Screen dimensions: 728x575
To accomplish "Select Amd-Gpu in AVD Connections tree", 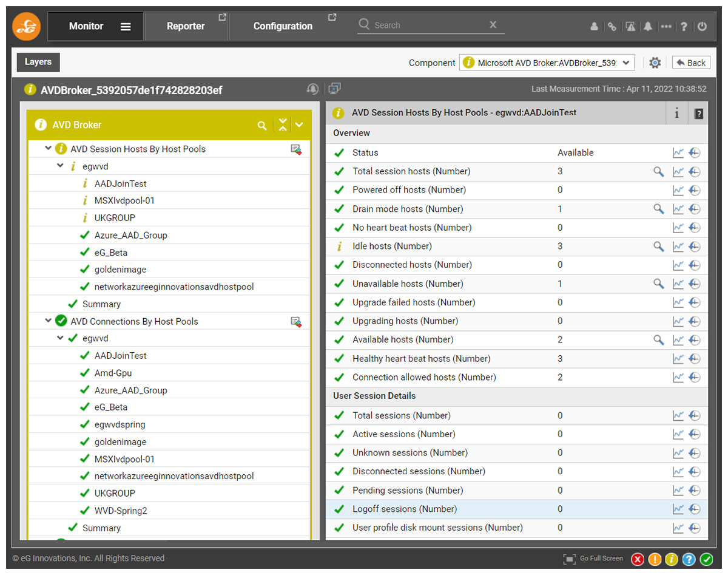I will (113, 373).
